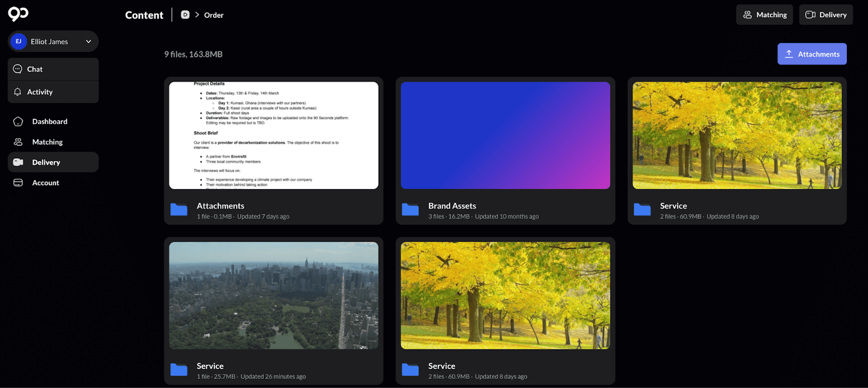Open the aerial city view Service thumbnail

(x=273, y=295)
